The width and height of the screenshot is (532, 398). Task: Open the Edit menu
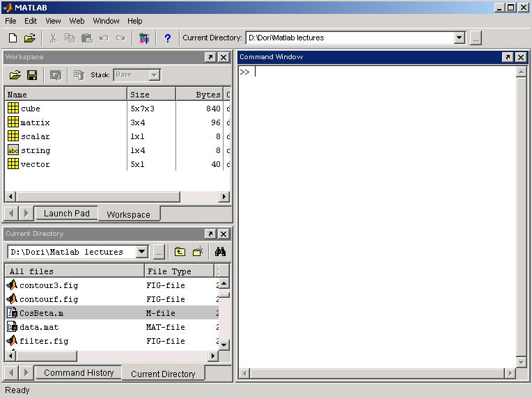[31, 21]
